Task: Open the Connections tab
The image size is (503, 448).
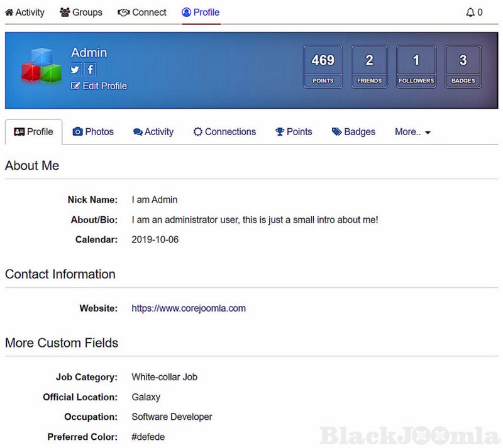Action: click(224, 132)
